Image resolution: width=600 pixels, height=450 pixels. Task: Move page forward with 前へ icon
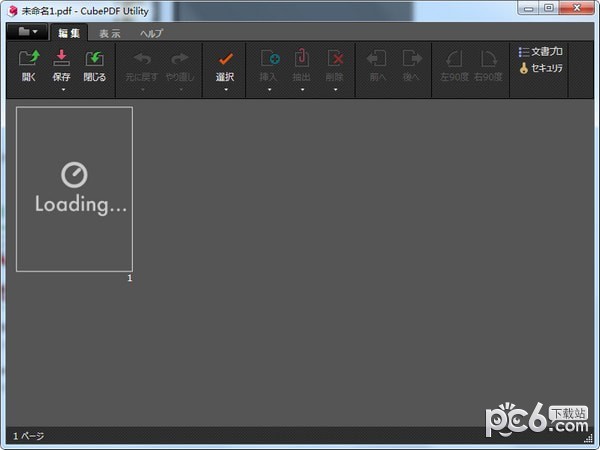click(377, 59)
